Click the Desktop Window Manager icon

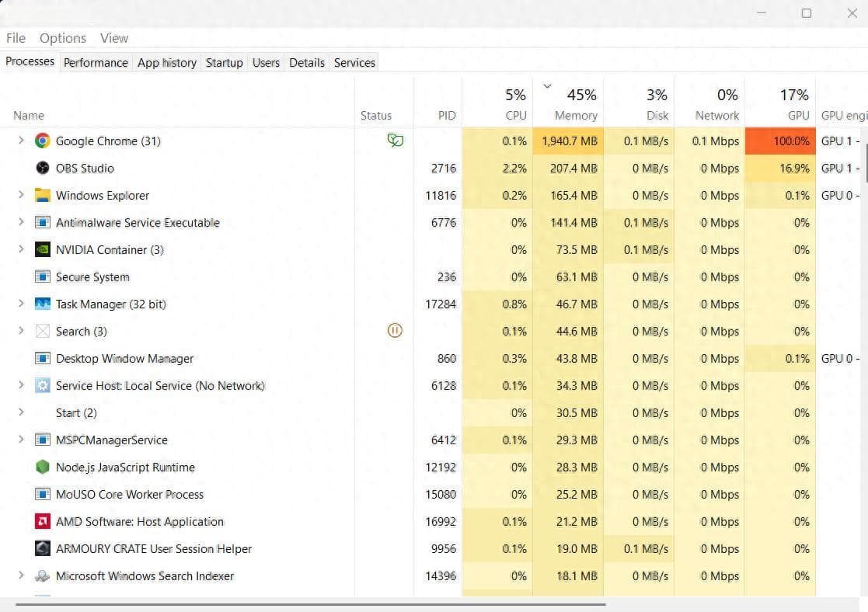point(43,358)
